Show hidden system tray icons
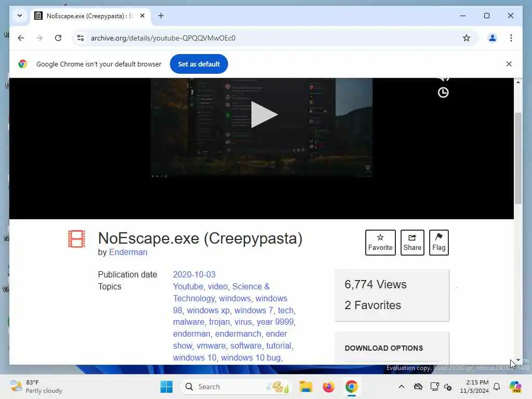The width and height of the screenshot is (532, 399). [402, 387]
